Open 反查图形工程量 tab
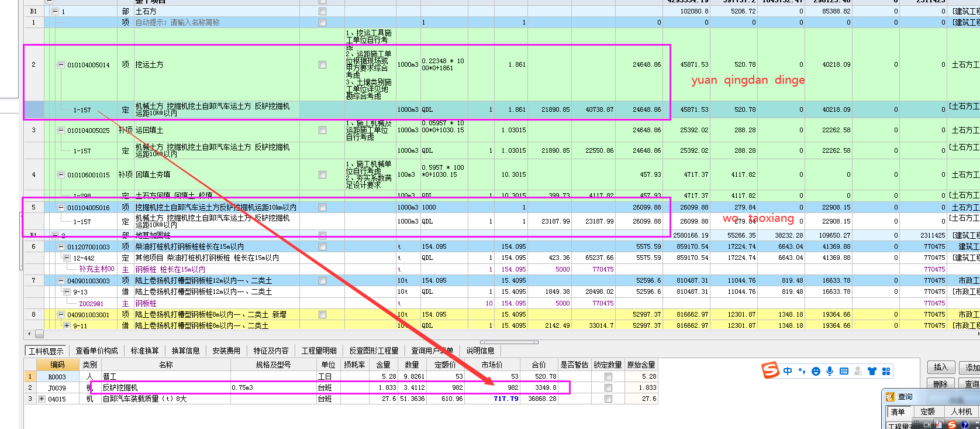 pyautogui.click(x=374, y=351)
